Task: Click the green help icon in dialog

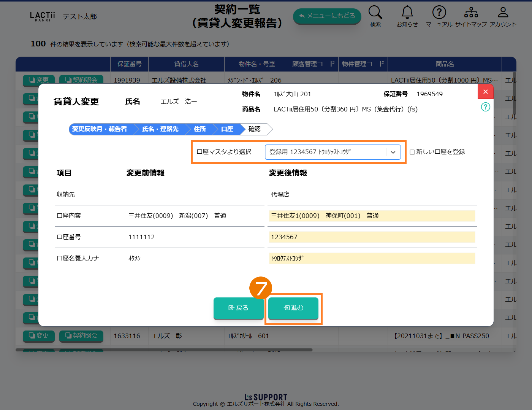Action: point(485,107)
